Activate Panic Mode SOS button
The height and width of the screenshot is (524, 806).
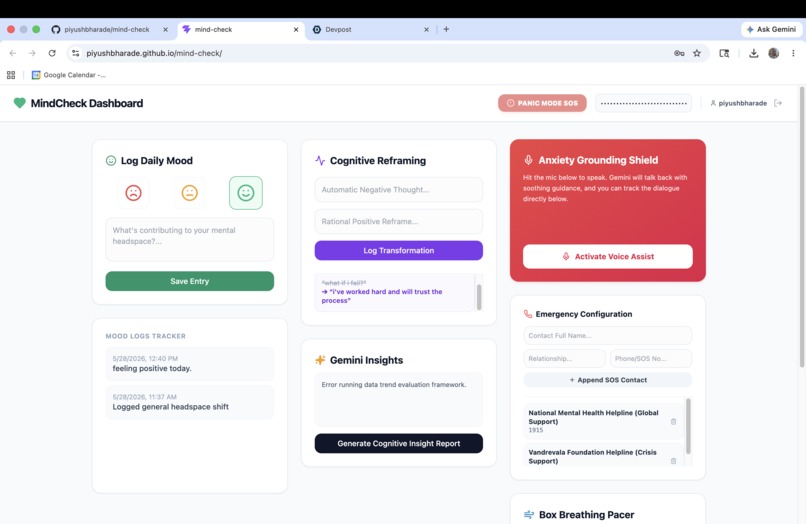click(542, 103)
